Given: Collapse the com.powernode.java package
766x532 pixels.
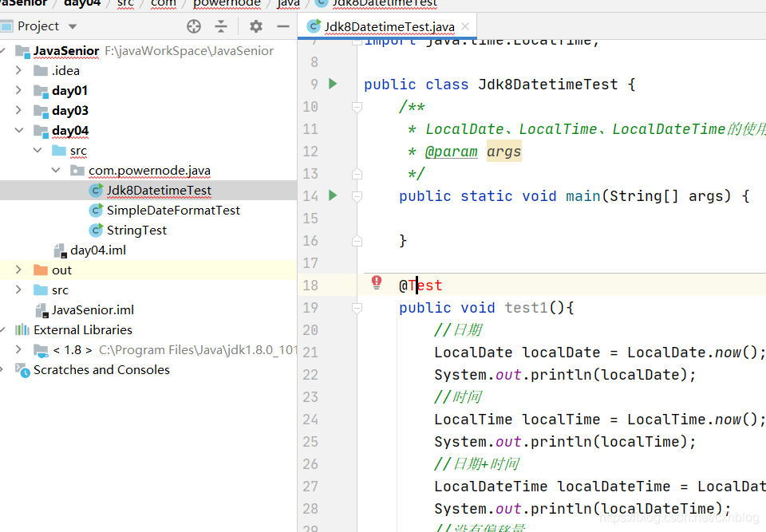Looking at the screenshot, I should (x=56, y=170).
